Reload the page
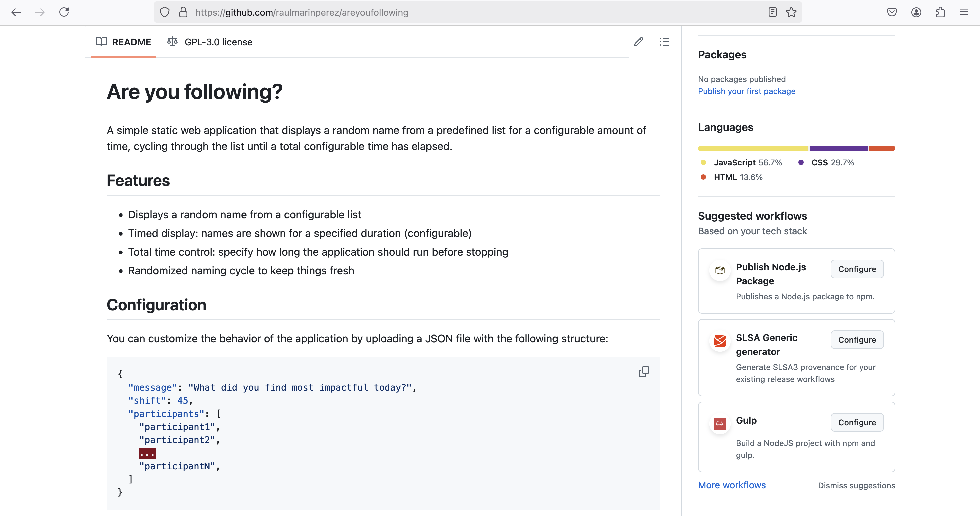The height and width of the screenshot is (516, 980). point(64,12)
